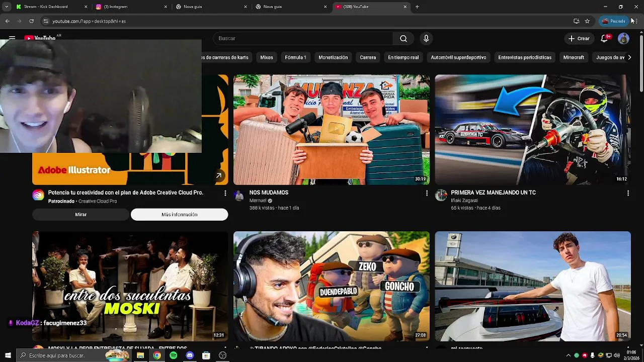
Task: Select the Entrevistas periodísticas chip
Action: coord(525,57)
